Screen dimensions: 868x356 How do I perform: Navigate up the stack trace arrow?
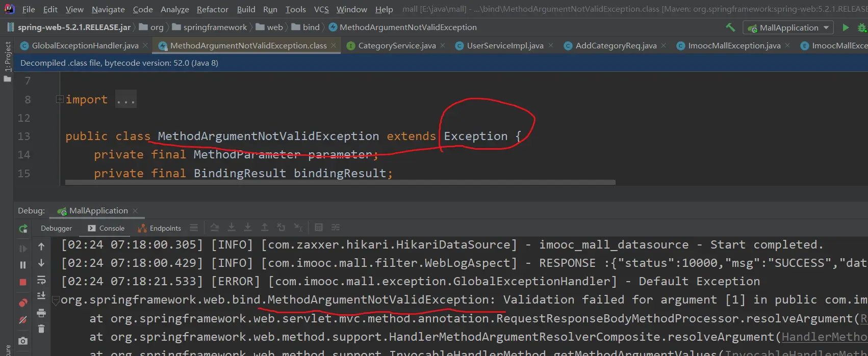pos(41,247)
